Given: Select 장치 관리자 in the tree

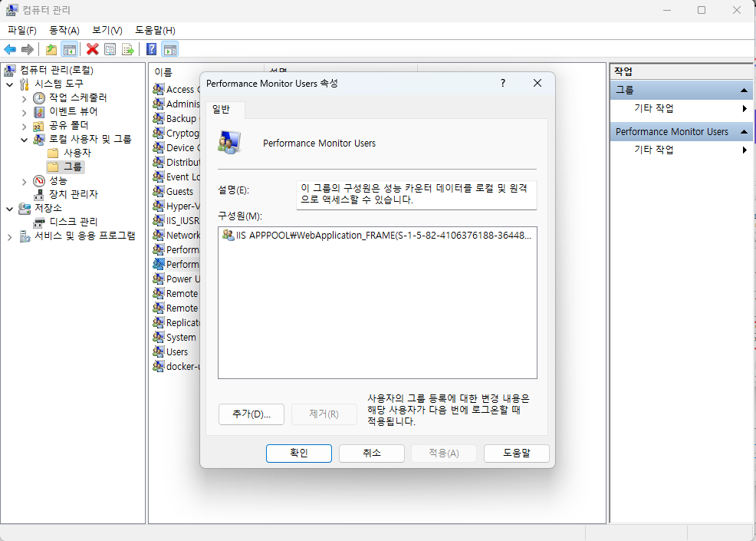Looking at the screenshot, I should [73, 194].
